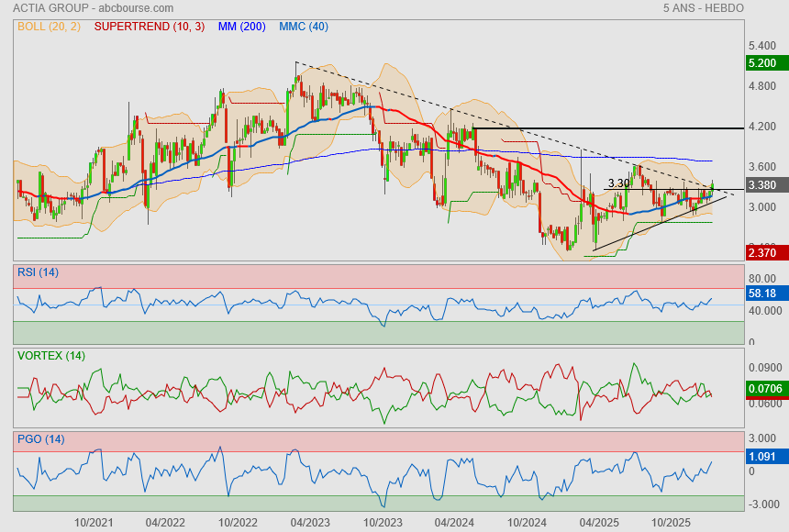Click the green 5.200 price tag

[x=767, y=63]
